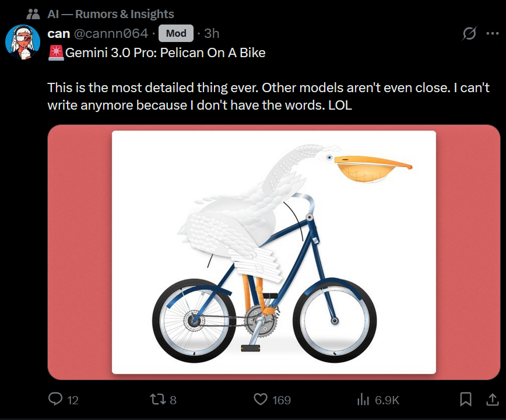This screenshot has height=420, width=506.
Task: Click the red siren emoji in post
Action: tap(56, 53)
